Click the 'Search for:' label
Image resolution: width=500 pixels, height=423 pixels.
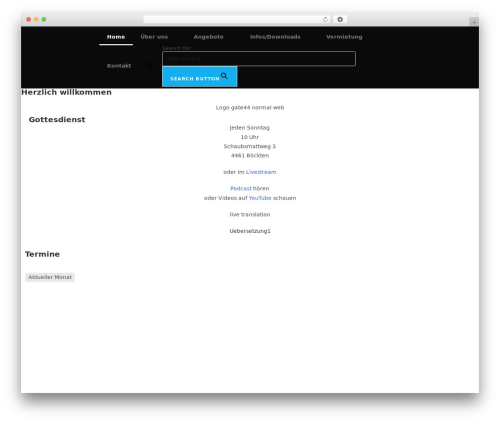tap(177, 48)
